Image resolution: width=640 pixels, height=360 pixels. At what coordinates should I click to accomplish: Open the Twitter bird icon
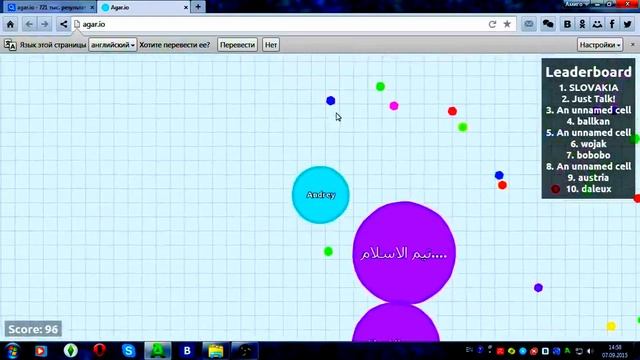pos(628,24)
